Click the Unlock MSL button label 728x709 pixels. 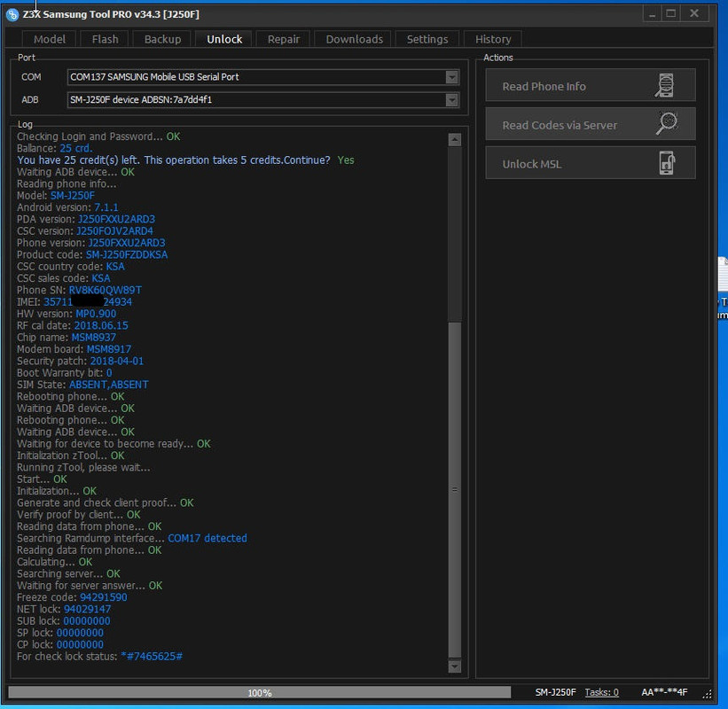point(532,164)
